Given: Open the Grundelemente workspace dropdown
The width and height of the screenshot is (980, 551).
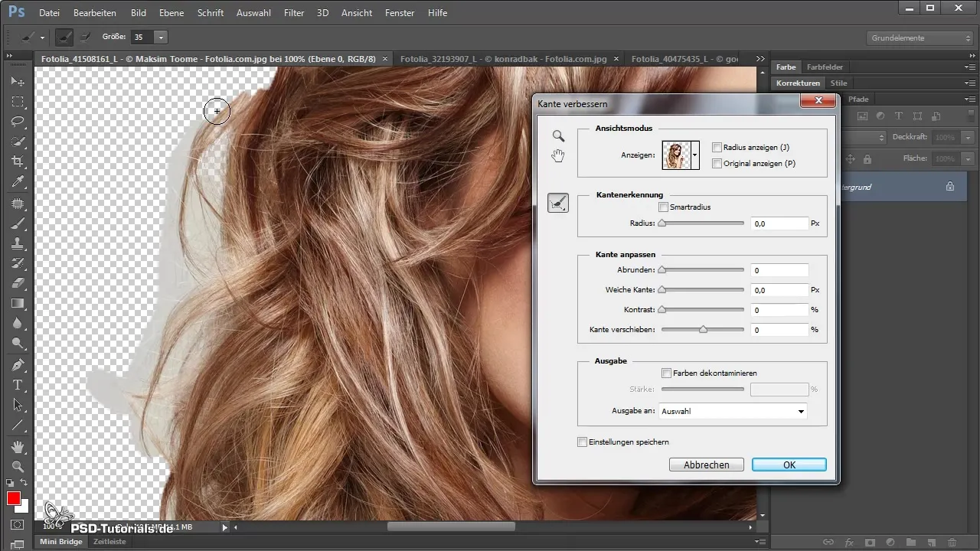Looking at the screenshot, I should pos(920,37).
